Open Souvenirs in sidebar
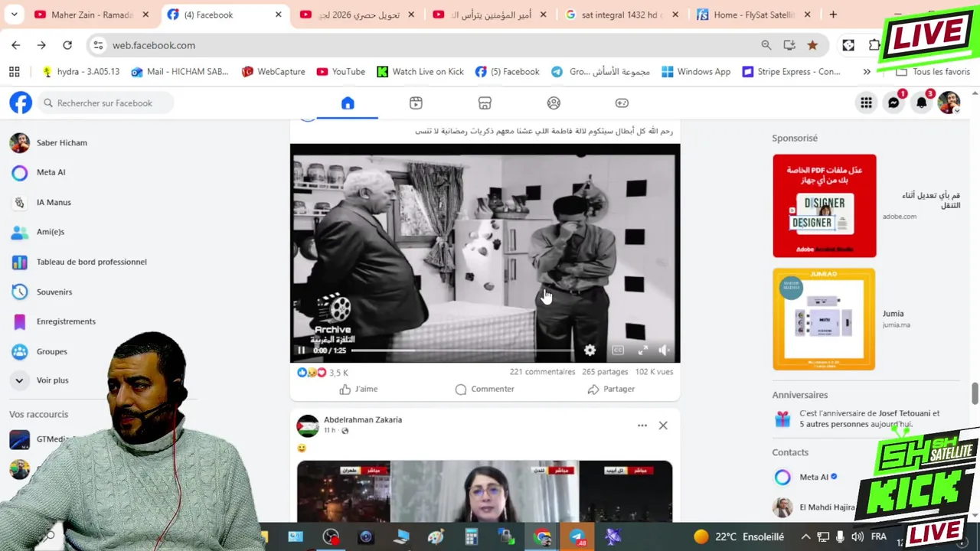This screenshot has height=551, width=980. (x=54, y=292)
